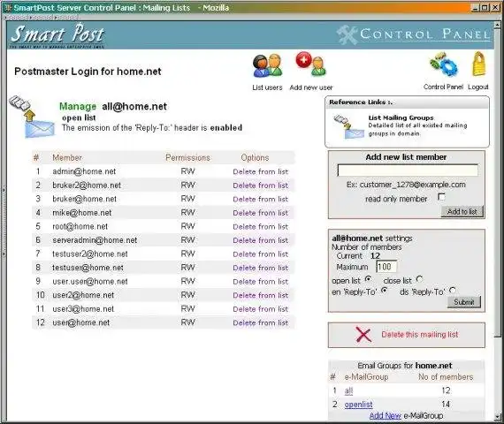Click the List users label
This screenshot has height=424, width=504.
coord(267,87)
